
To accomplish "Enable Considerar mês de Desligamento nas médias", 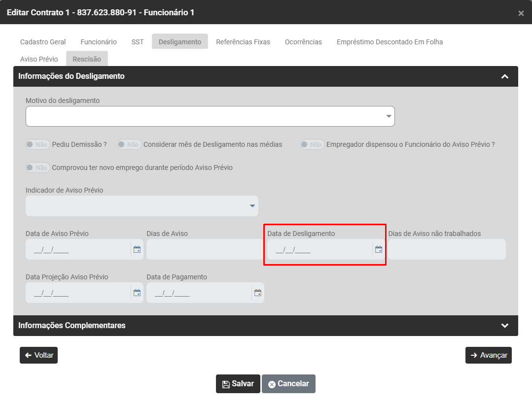I will tap(129, 145).
